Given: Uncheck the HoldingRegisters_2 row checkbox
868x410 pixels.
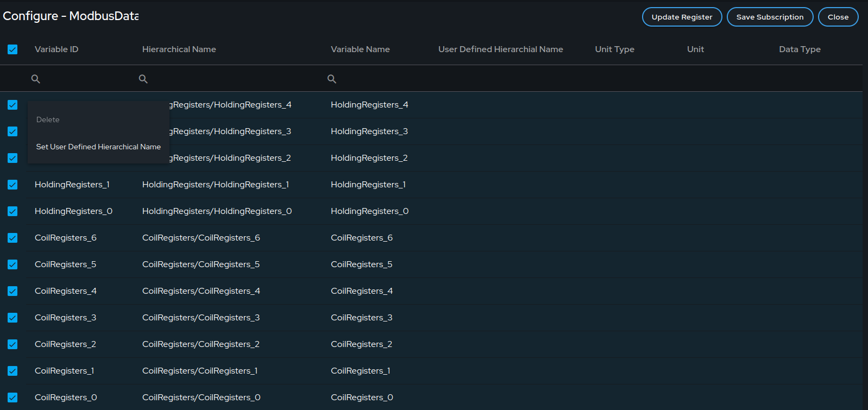Looking at the screenshot, I should click(12, 158).
